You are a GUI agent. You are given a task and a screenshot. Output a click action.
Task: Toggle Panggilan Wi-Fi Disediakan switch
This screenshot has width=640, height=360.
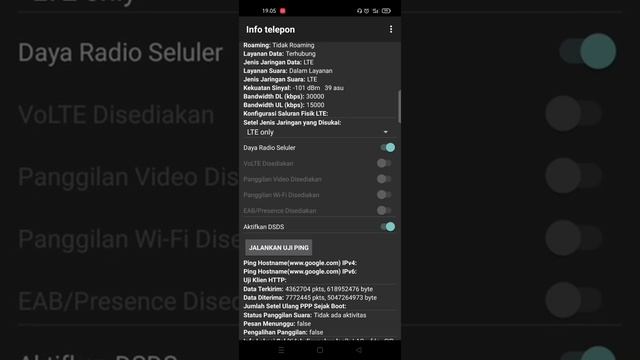click(384, 195)
